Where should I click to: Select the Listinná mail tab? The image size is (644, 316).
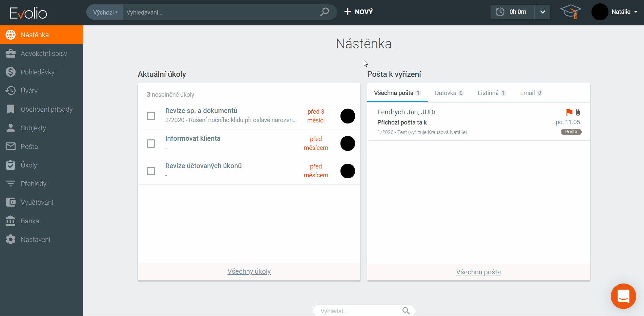tap(492, 93)
